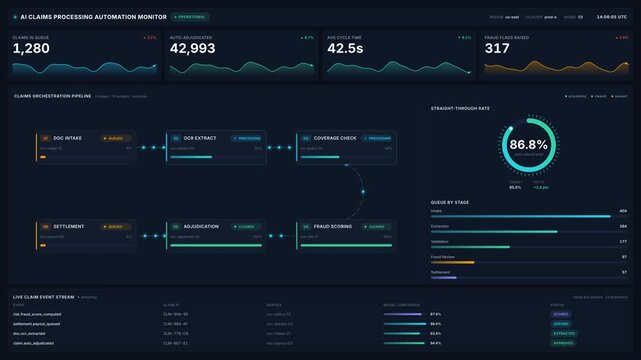Click the PROCESSING badge on OCR EXTRACT

(247, 138)
